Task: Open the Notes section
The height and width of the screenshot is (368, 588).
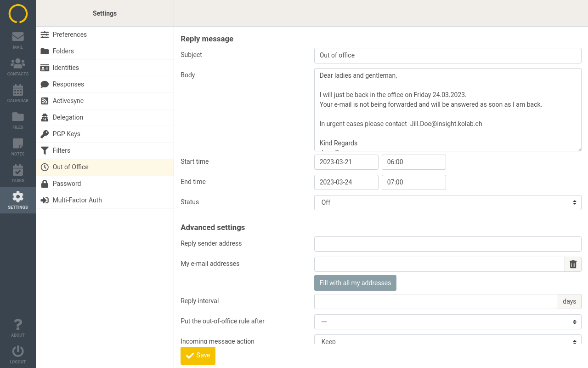Action: point(18,147)
